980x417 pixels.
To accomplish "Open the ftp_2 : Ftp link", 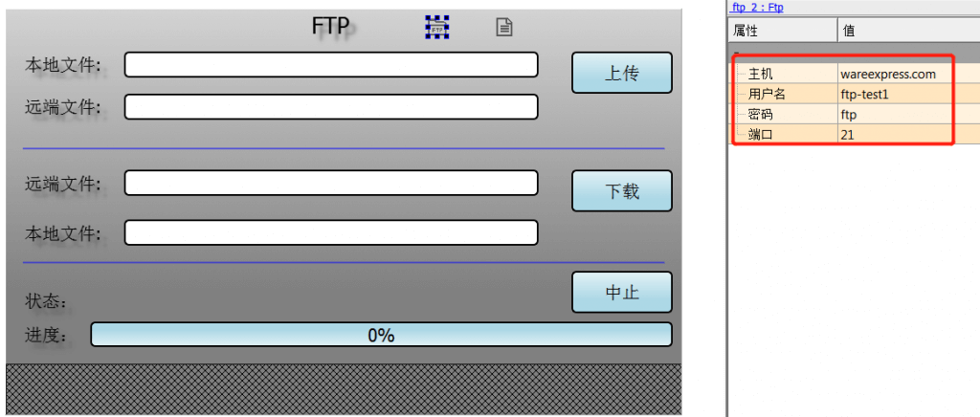I will click(756, 8).
